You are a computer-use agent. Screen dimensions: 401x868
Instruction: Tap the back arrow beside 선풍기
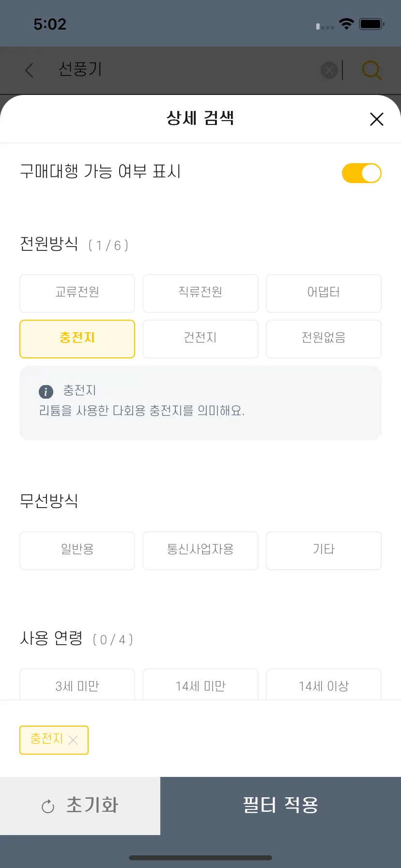pyautogui.click(x=30, y=70)
